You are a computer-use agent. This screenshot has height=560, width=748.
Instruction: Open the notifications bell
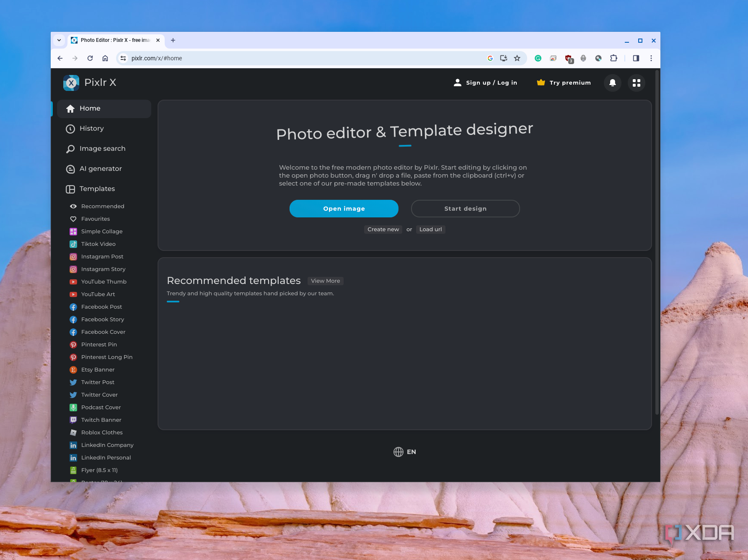[x=612, y=83]
